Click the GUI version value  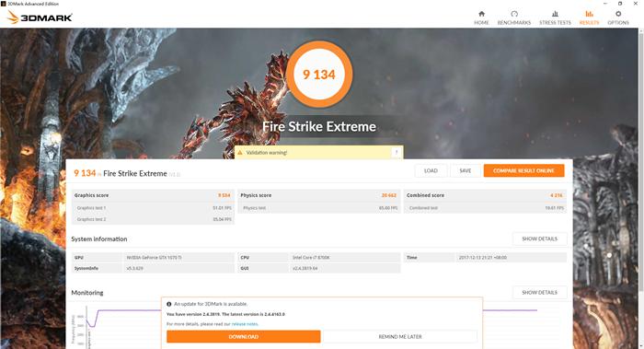(305, 268)
